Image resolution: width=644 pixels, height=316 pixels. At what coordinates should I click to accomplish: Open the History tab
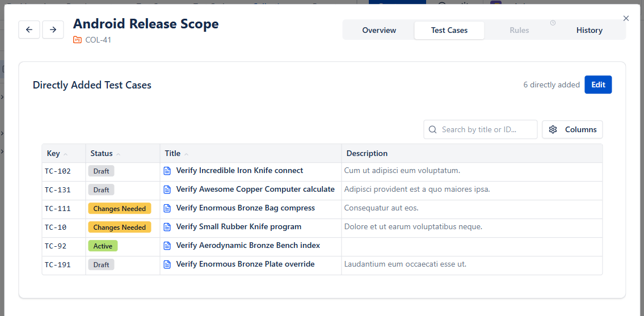tap(589, 30)
